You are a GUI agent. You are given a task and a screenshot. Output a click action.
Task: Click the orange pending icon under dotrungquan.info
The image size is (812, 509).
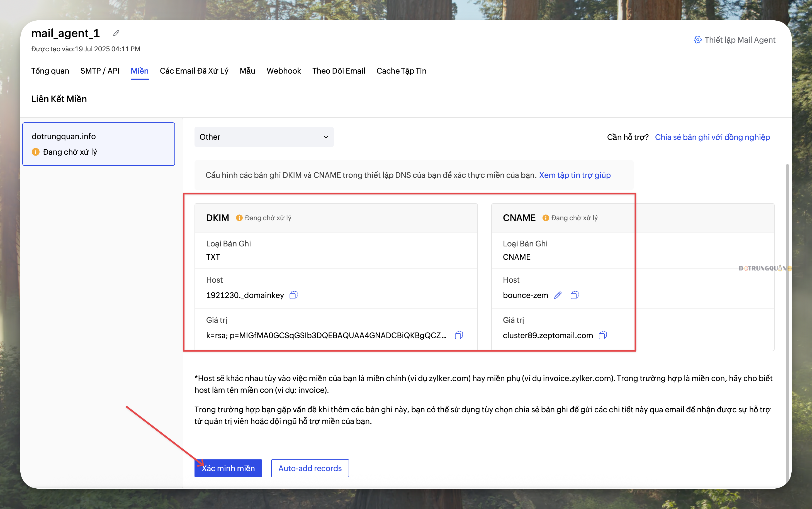36,152
